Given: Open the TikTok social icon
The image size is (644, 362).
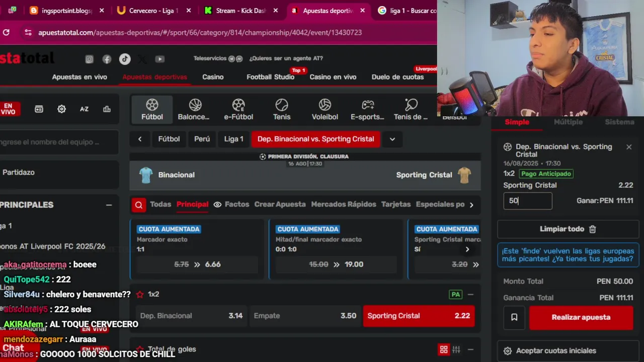Looking at the screenshot, I should point(125,59).
